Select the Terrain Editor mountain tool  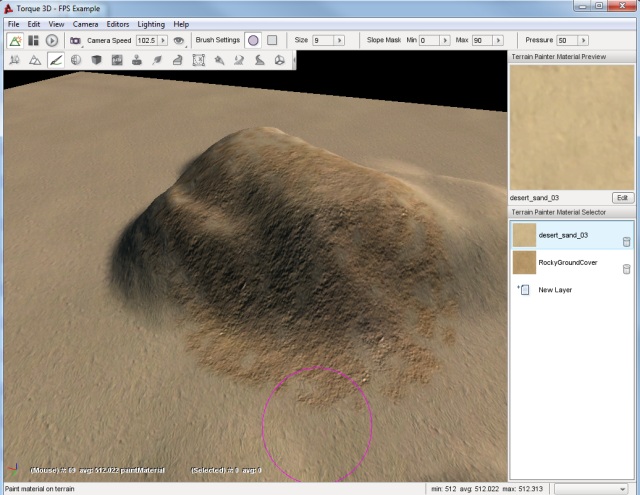click(x=35, y=60)
